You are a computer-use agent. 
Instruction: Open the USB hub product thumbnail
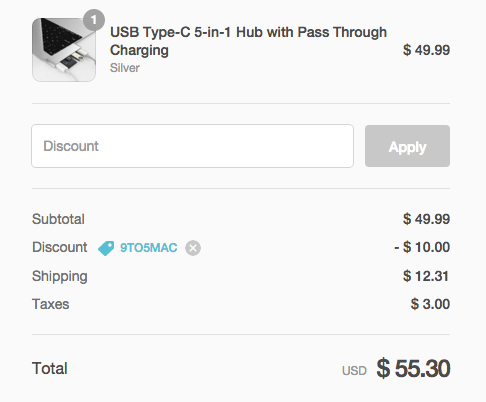[64, 50]
